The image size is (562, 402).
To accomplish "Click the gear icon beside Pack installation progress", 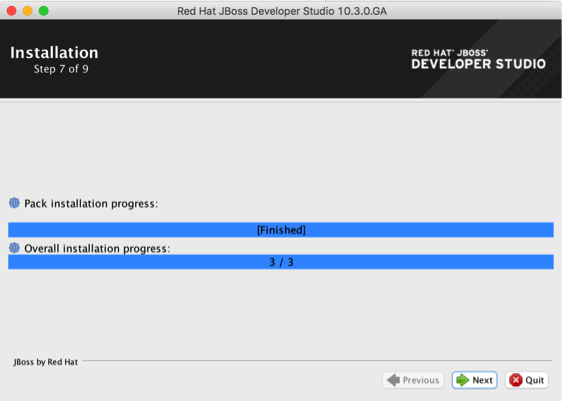I will coord(14,203).
